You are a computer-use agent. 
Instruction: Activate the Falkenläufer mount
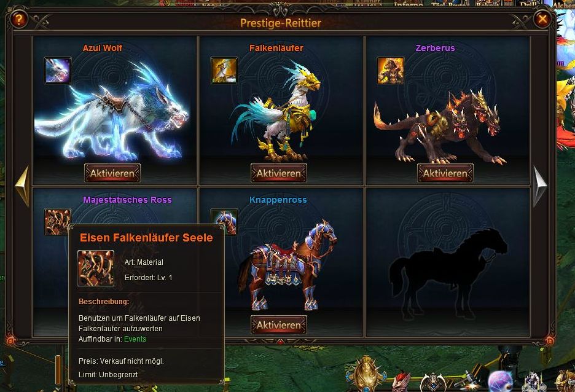point(279,173)
